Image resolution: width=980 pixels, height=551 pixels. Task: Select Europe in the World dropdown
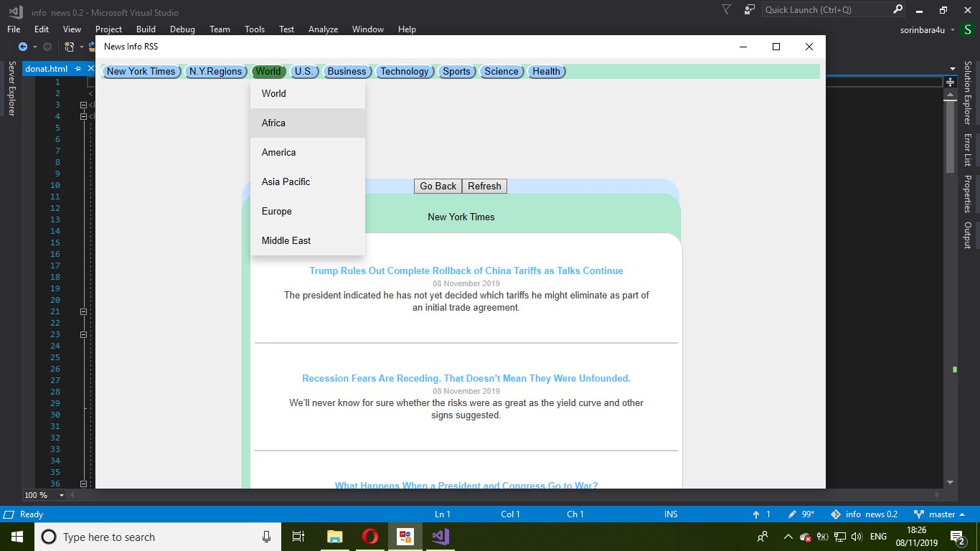pos(308,211)
